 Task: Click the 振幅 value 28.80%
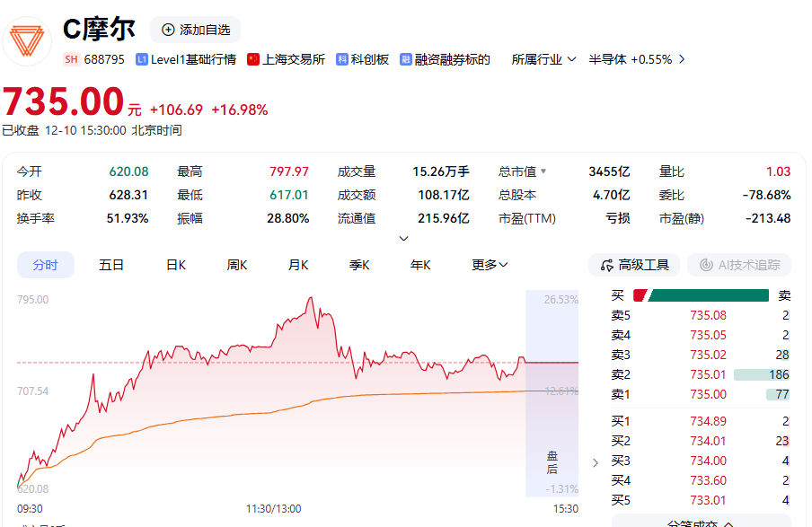click(288, 218)
